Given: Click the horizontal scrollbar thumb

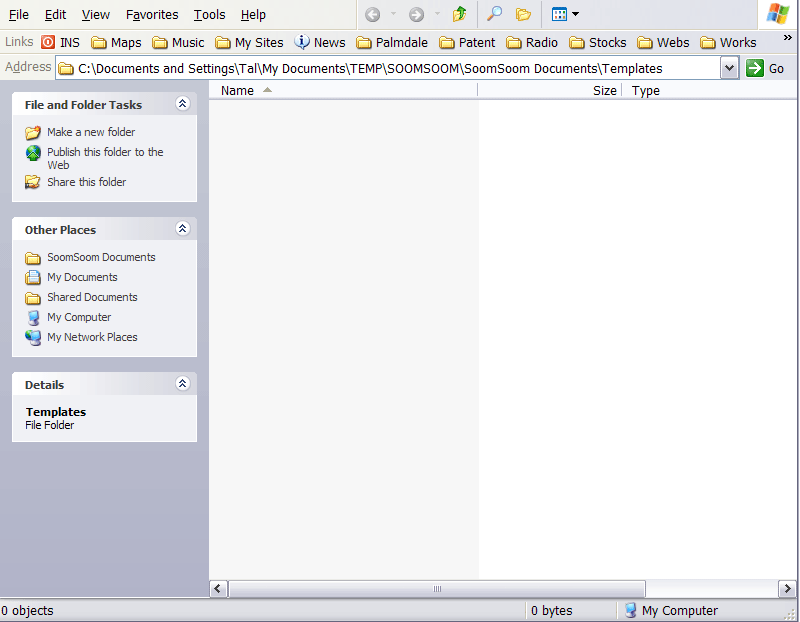Looking at the screenshot, I should (x=437, y=589).
